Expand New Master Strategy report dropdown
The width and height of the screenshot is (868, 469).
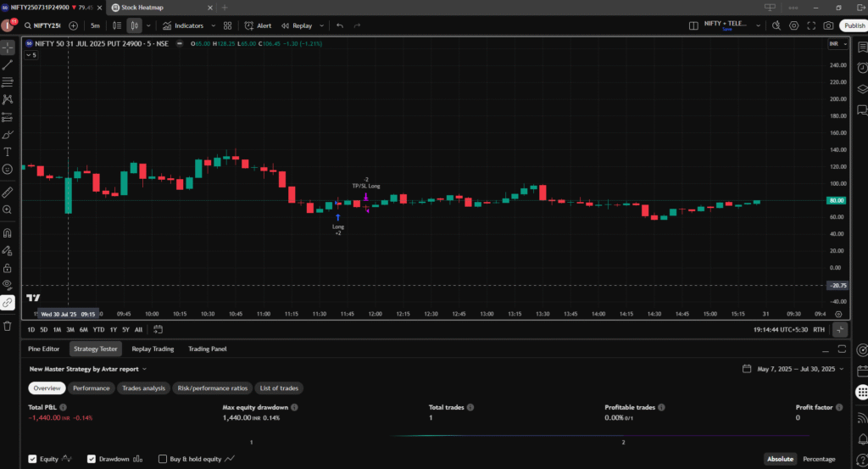point(88,369)
